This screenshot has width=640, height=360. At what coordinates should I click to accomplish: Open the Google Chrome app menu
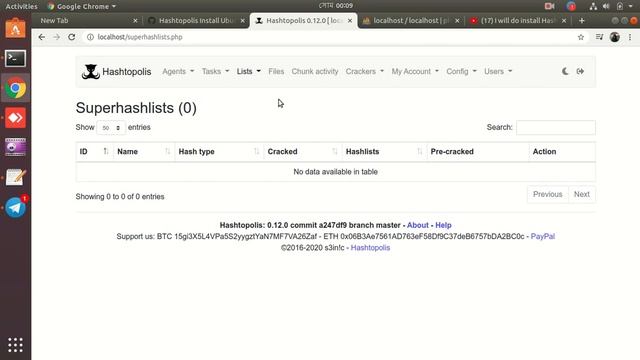82,6
